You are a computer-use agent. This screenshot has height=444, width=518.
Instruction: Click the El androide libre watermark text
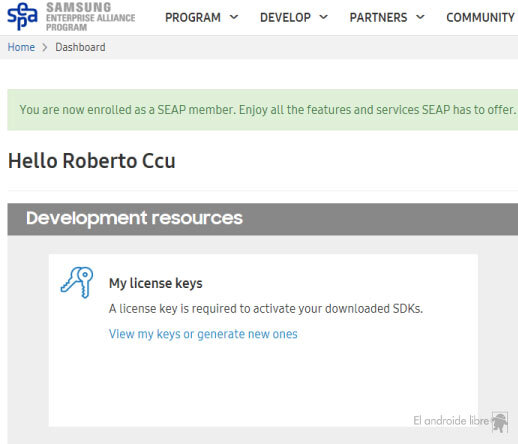pyautogui.click(x=451, y=421)
